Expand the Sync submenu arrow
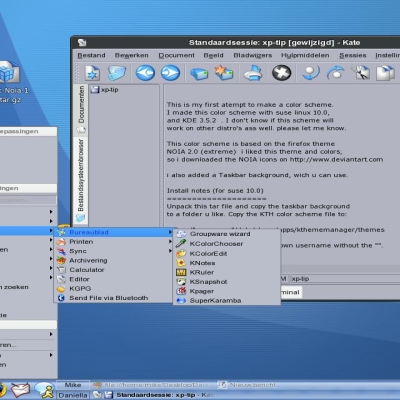400x400 pixels. (x=170, y=251)
